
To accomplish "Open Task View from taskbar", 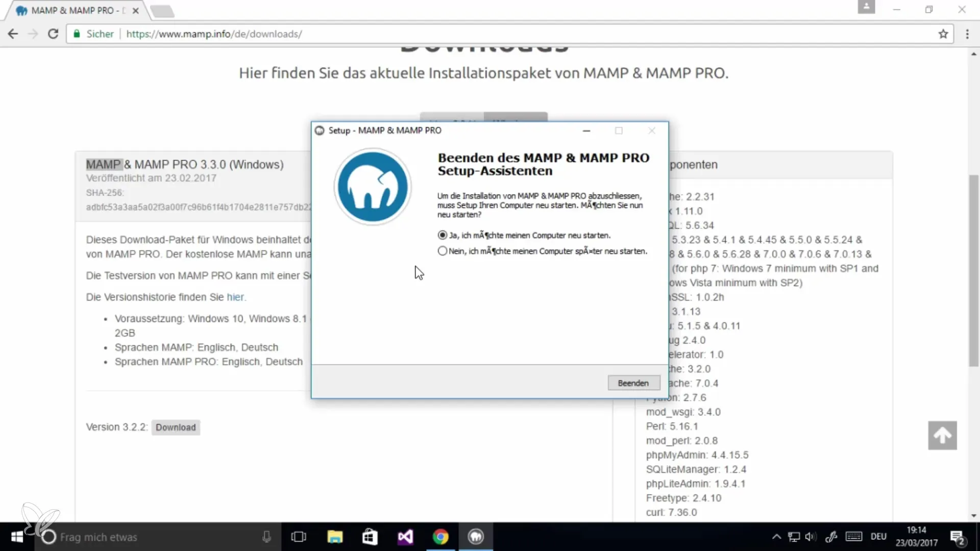I will click(299, 537).
